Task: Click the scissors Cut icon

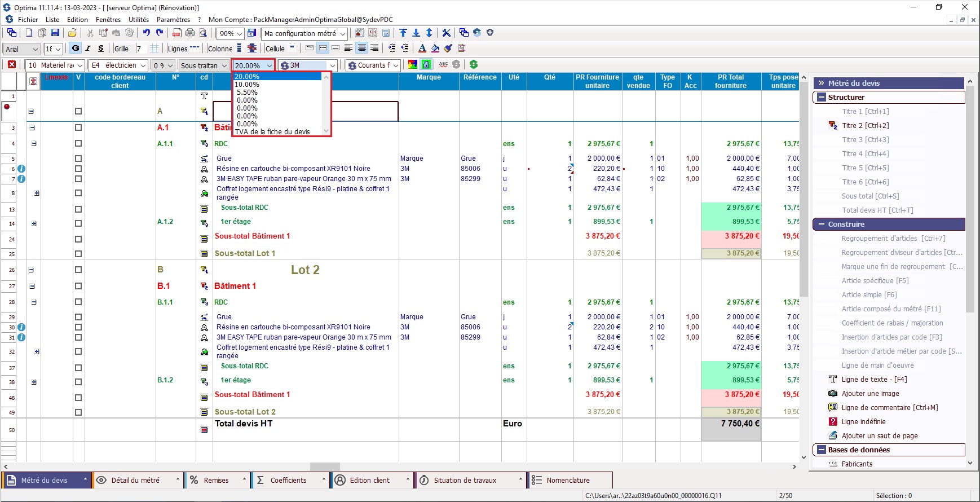Action: [x=90, y=33]
